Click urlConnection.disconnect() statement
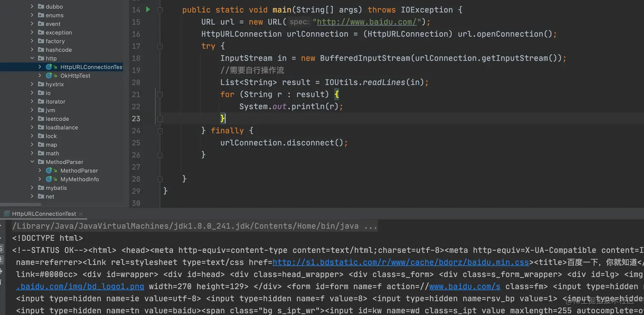 [x=284, y=143]
